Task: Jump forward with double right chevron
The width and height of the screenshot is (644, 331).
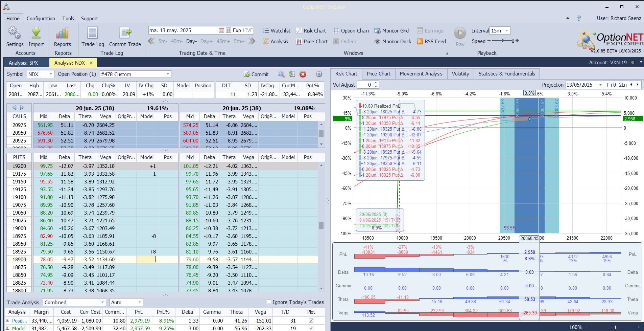Action: click(x=252, y=41)
